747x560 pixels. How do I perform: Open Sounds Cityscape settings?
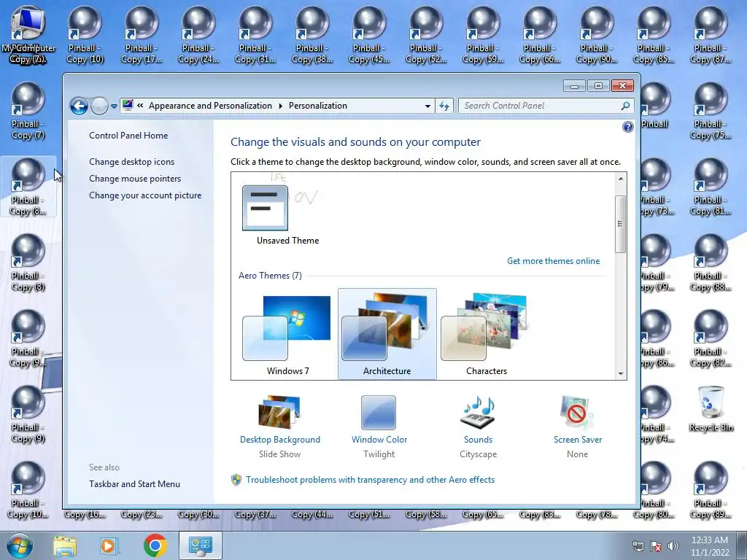[479, 426]
